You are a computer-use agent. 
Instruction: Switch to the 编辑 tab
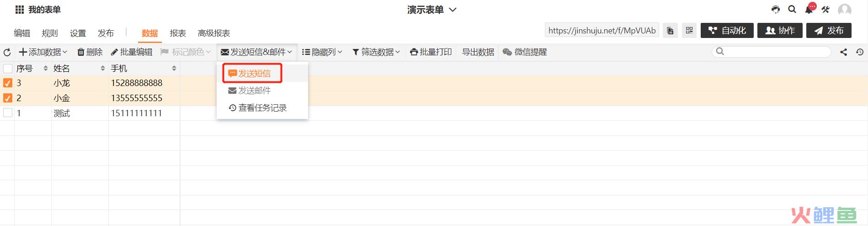tap(22, 33)
